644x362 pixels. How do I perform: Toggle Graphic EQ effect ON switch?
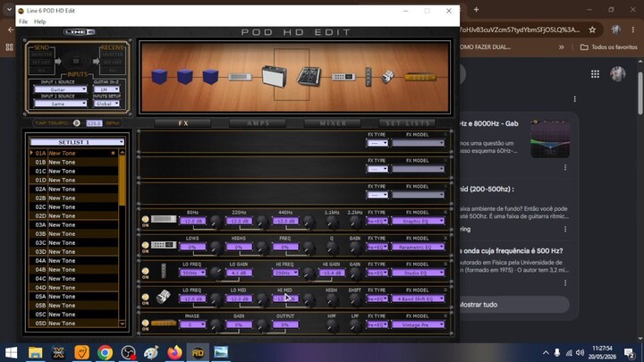(x=145, y=219)
